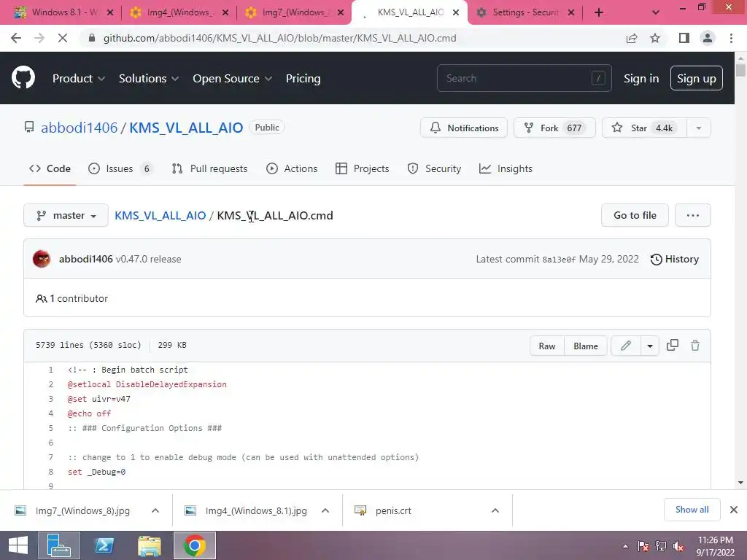
Task: Open options for Img4_(Windows_8.1).jpg download
Action: [325, 510]
